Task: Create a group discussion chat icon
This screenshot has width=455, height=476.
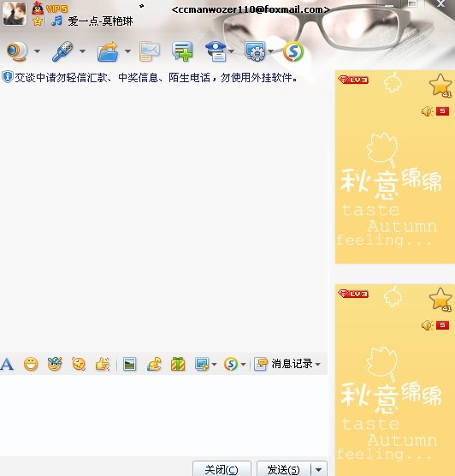Action: point(182,51)
